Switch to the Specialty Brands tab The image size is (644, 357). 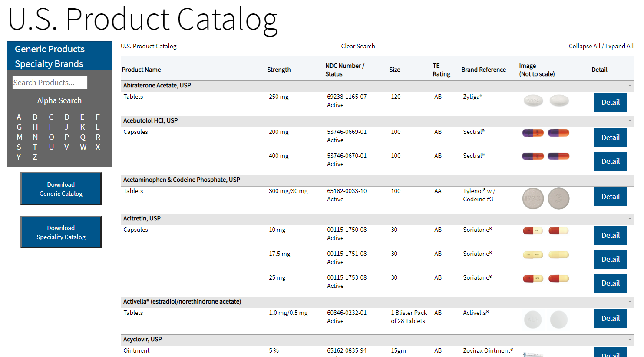point(48,63)
